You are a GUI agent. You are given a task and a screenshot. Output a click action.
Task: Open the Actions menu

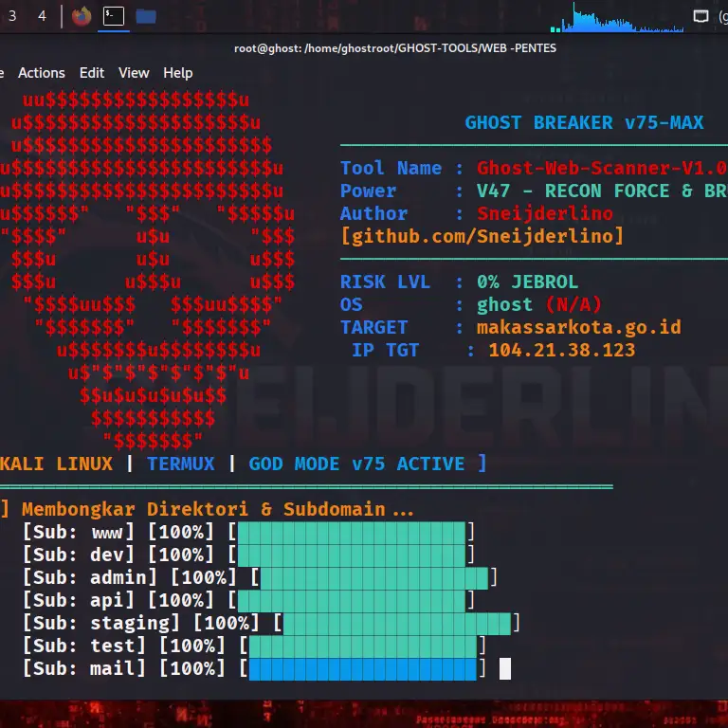[42, 73]
